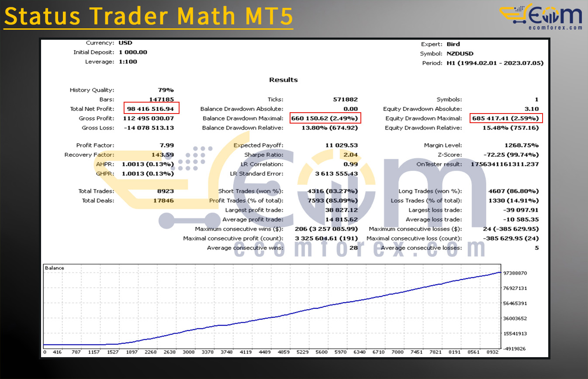Click the Z-Score value -72.25 (99.74%)
Viewport: 588px width, 379px height.
point(512,155)
